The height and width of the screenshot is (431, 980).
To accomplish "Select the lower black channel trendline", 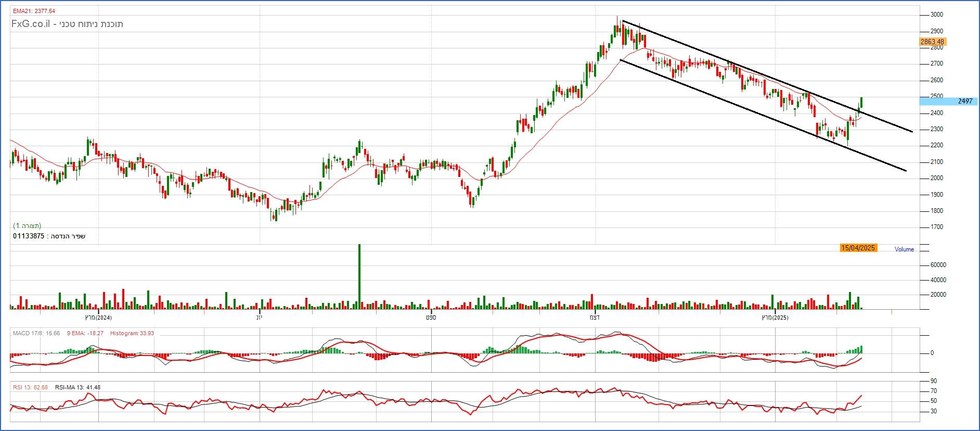I will coord(763,115).
